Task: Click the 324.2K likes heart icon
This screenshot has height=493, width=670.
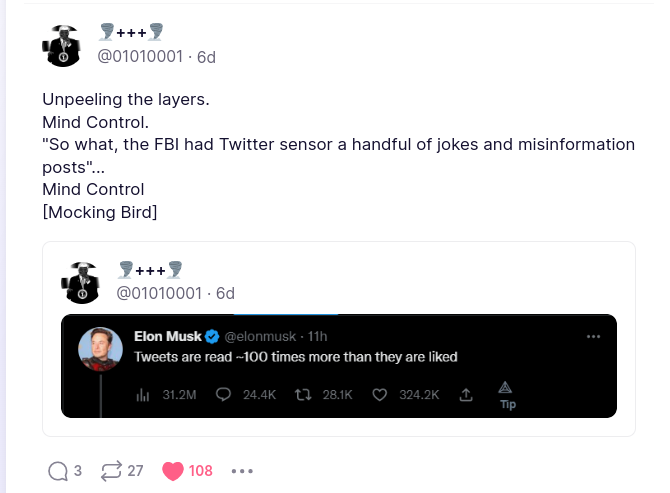Action: click(x=379, y=395)
